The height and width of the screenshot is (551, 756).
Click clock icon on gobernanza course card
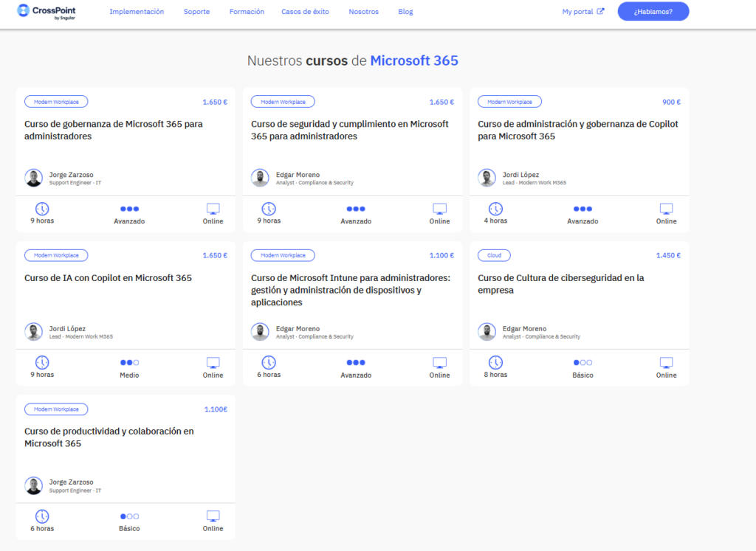pyautogui.click(x=42, y=209)
